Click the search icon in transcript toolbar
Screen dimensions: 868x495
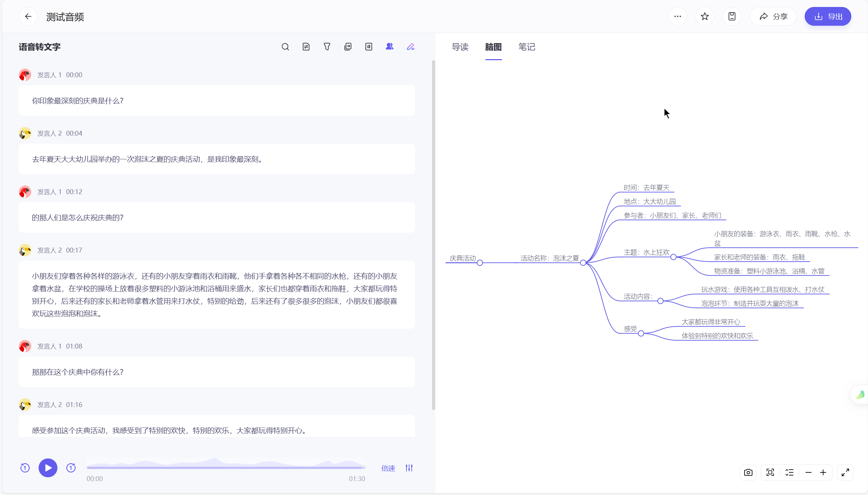click(x=285, y=47)
